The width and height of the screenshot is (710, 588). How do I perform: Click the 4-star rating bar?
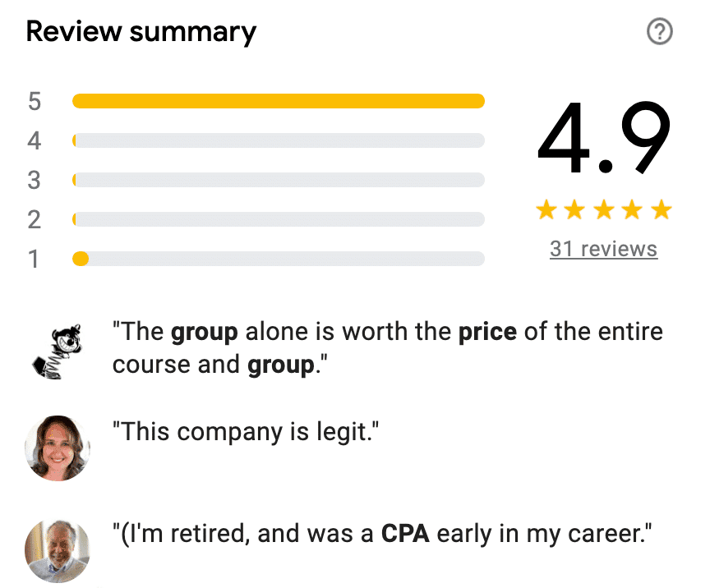(279, 140)
